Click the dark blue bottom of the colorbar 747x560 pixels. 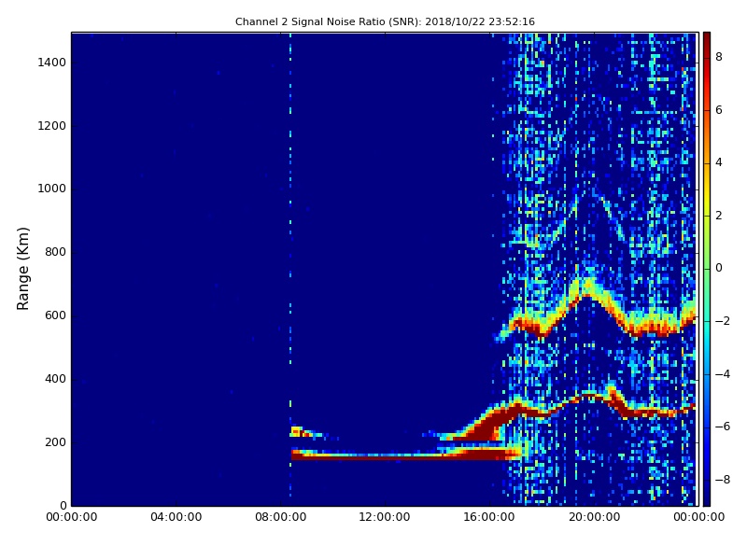coord(707,497)
